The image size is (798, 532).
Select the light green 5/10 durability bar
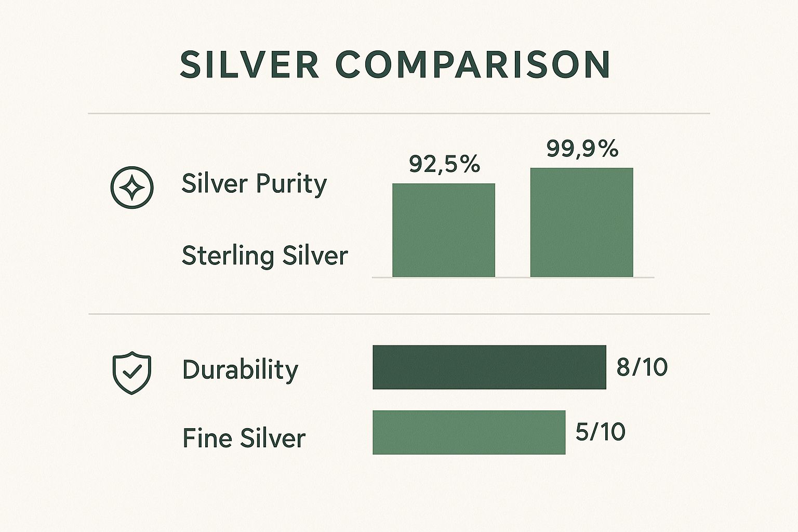tap(469, 432)
